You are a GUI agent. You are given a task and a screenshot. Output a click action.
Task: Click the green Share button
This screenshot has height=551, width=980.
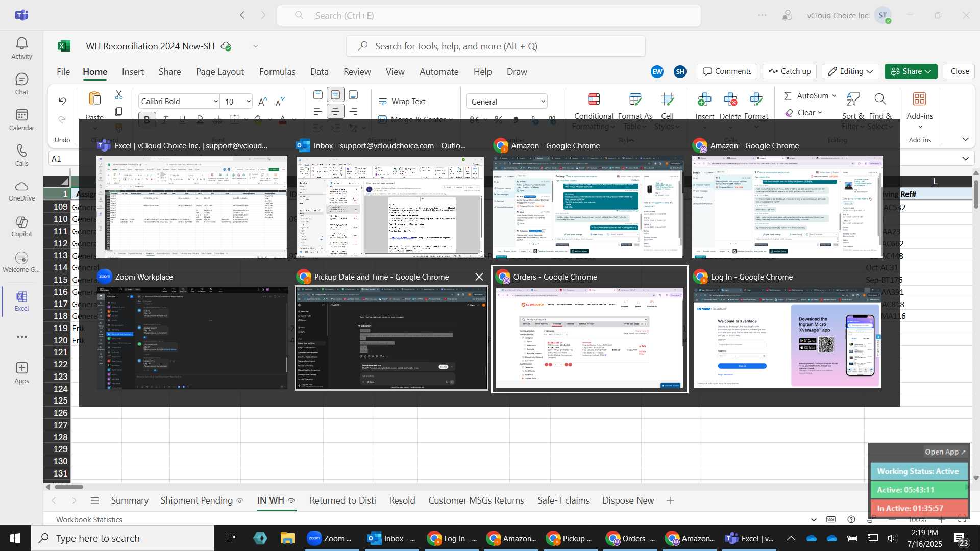911,71
